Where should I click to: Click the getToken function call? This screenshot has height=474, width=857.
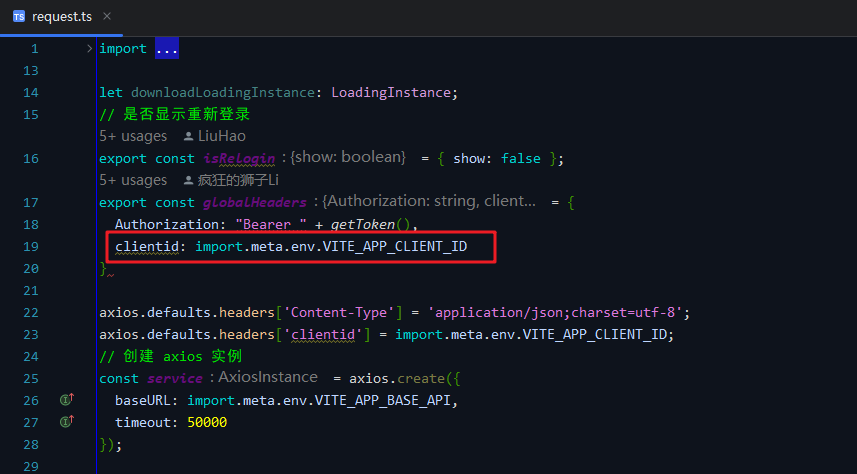(362, 224)
